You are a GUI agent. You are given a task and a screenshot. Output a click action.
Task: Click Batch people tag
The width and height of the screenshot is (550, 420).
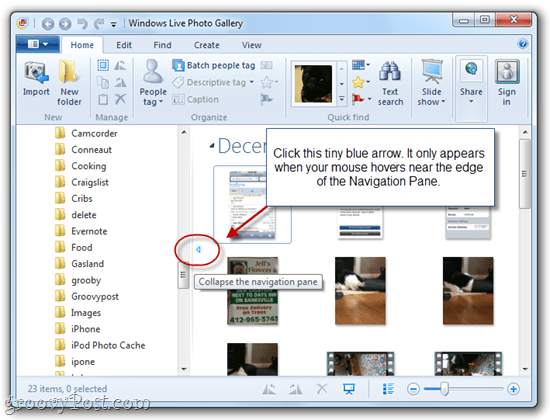214,65
